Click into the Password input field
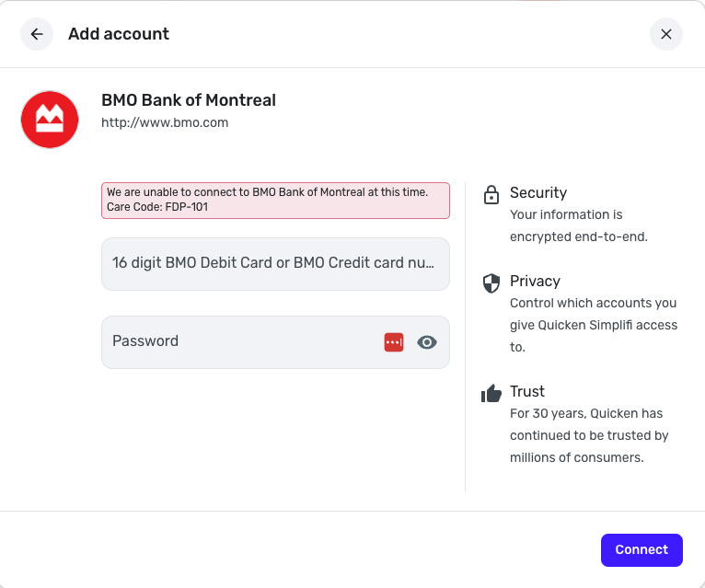The height and width of the screenshot is (588, 705). click(x=239, y=341)
